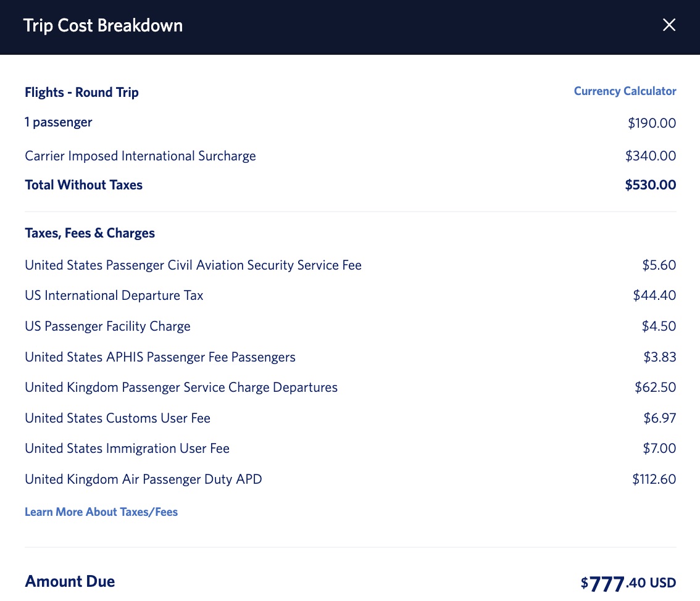Select the Trip Cost Breakdown title
This screenshot has width=700, height=601.
[x=102, y=25]
